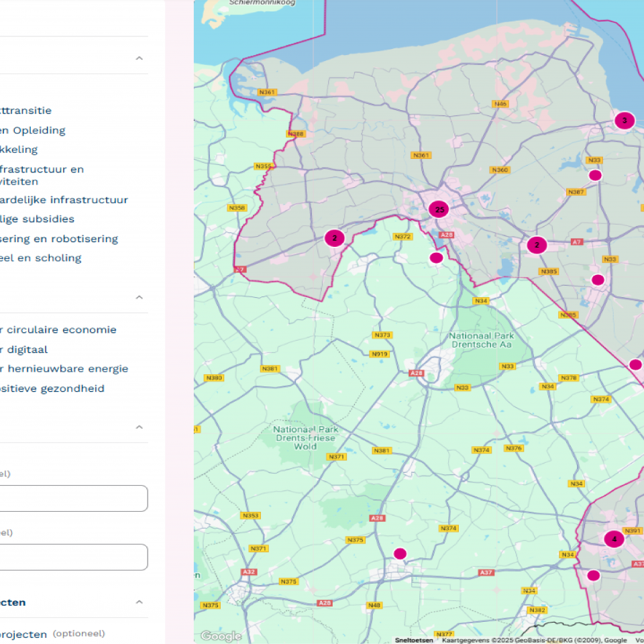Collapse the section above 'circulaire economie' with its chevron
The image size is (644, 644).
(140, 297)
